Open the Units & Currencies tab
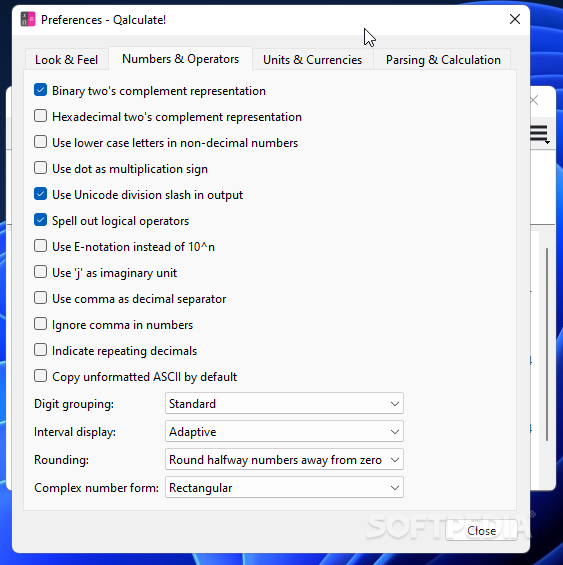Image resolution: width=563 pixels, height=565 pixels. click(x=312, y=59)
